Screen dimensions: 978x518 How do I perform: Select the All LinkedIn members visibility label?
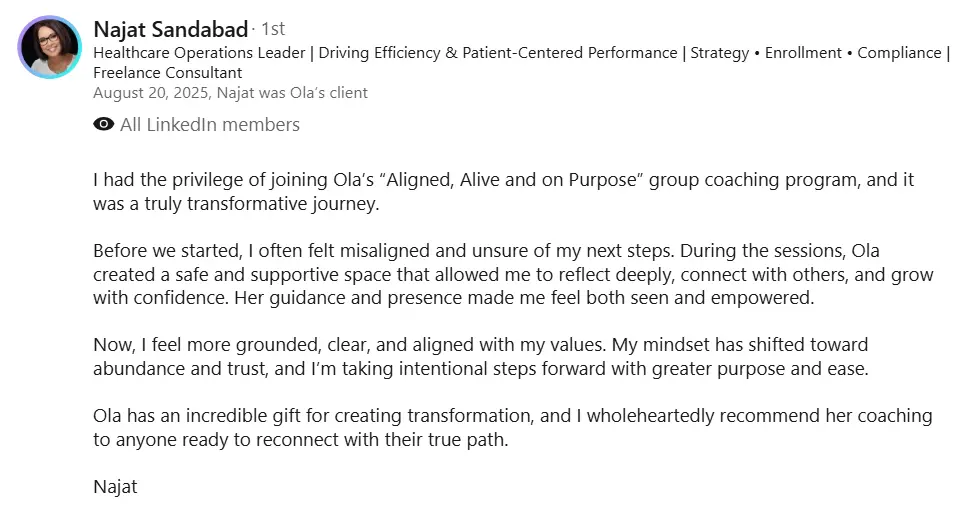coord(210,125)
